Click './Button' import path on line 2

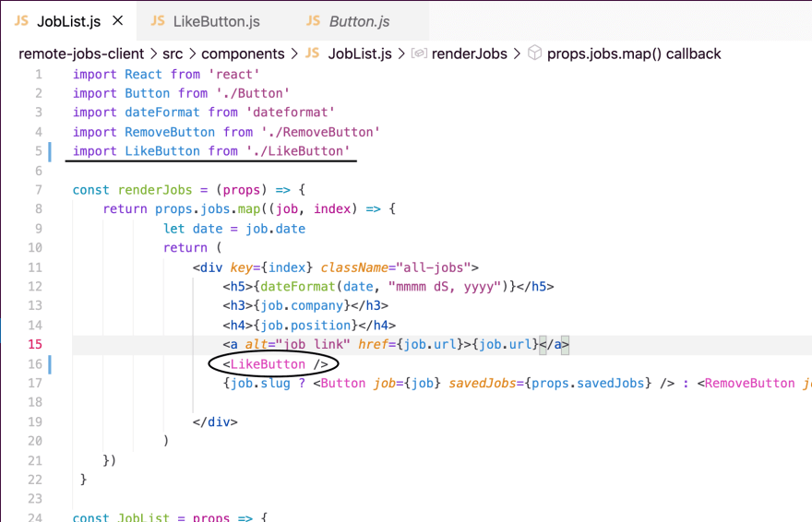(253, 94)
